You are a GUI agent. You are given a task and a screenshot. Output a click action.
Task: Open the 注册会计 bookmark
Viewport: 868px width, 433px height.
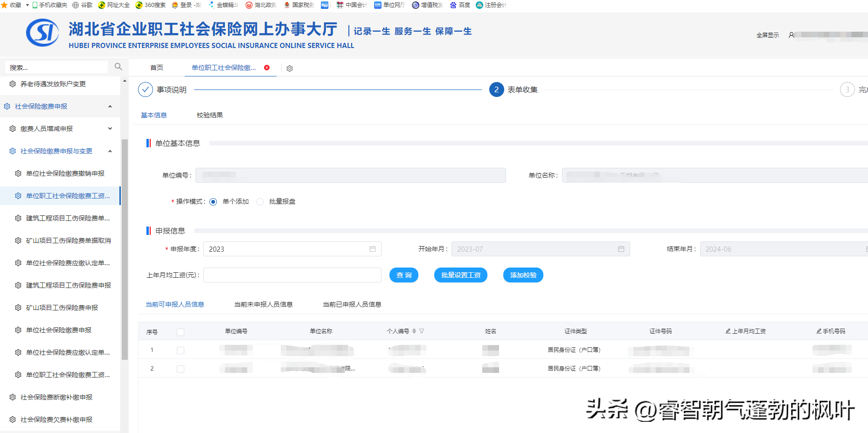click(x=491, y=5)
